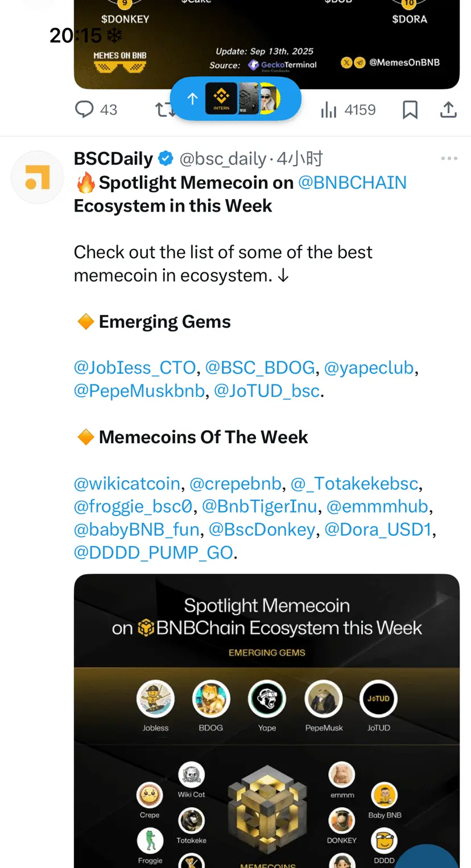Tap the new posts up-arrow pill

(x=235, y=99)
